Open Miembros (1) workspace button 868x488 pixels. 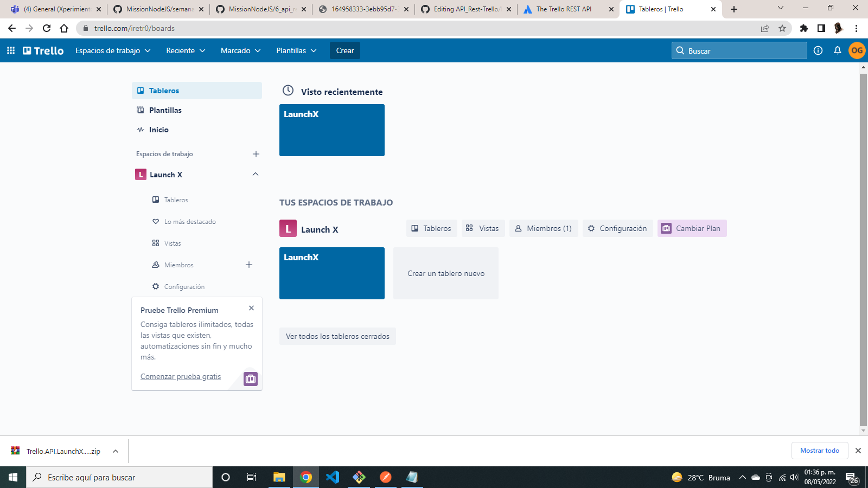[x=544, y=228]
